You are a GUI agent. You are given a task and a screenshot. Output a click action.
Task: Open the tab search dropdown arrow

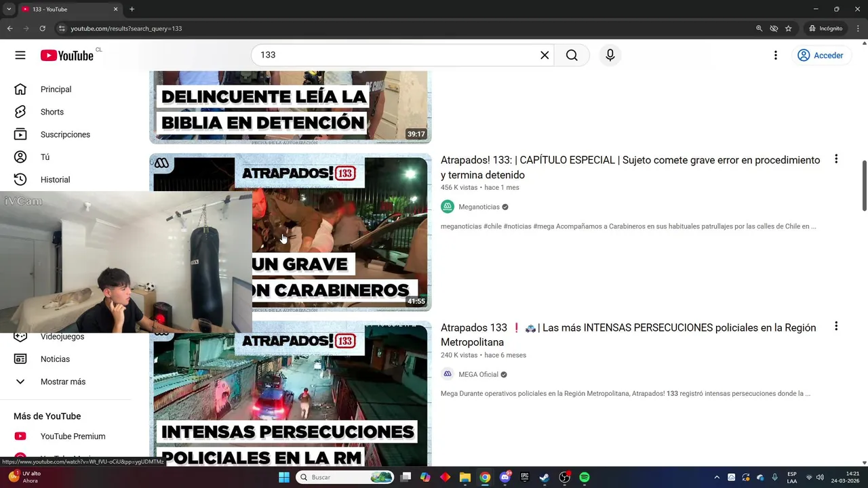[x=9, y=9]
